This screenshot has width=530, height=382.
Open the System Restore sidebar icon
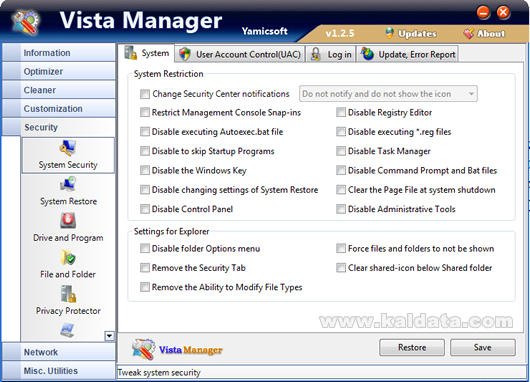pyautogui.click(x=68, y=185)
